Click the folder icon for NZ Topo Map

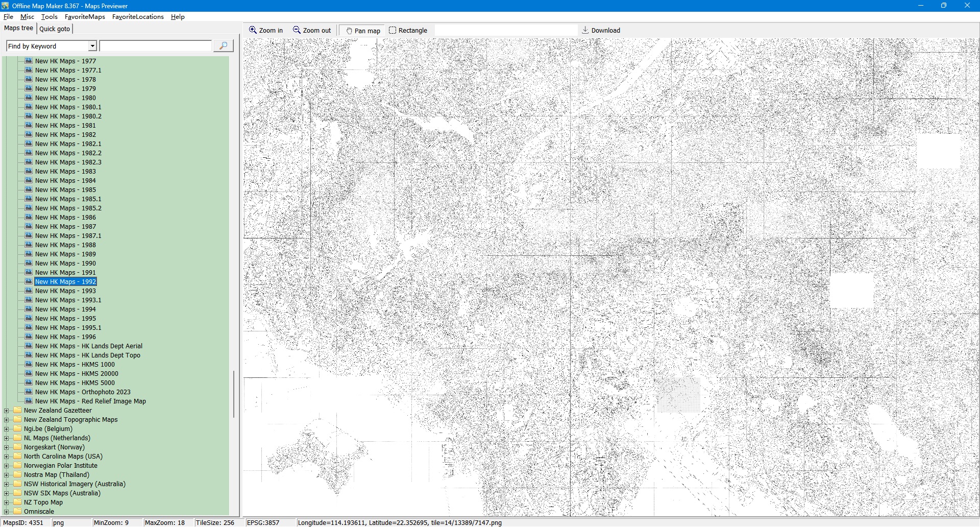pos(18,502)
